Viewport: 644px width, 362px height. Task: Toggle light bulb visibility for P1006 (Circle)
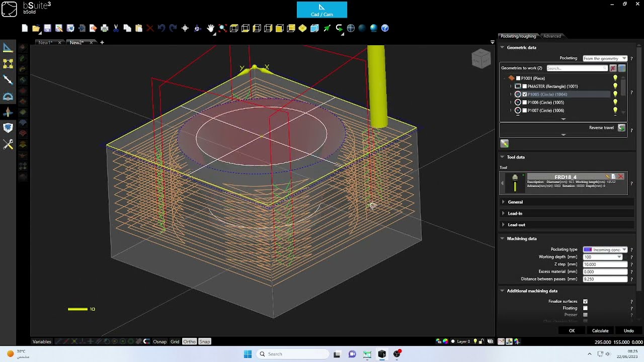pos(615,102)
